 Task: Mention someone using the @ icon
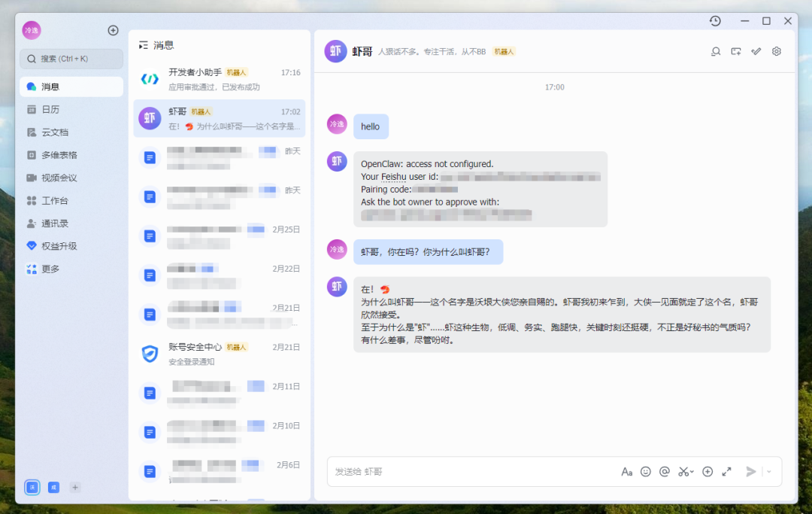click(x=665, y=471)
